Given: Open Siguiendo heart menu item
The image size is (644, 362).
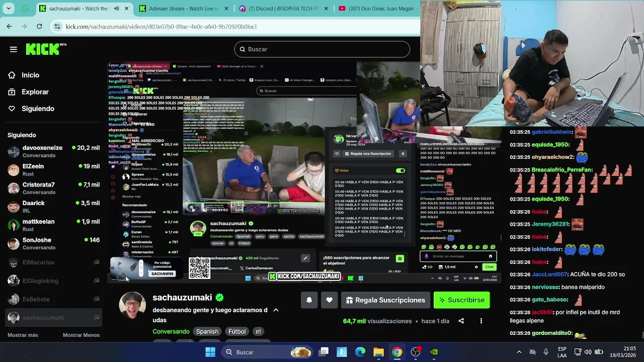Looking at the screenshot, I should coord(38,109).
